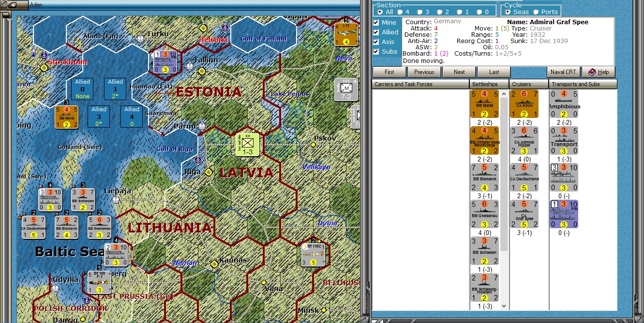This screenshot has height=323, width=644.
Task: Click Riga city marker on map
Action: click(x=209, y=172)
